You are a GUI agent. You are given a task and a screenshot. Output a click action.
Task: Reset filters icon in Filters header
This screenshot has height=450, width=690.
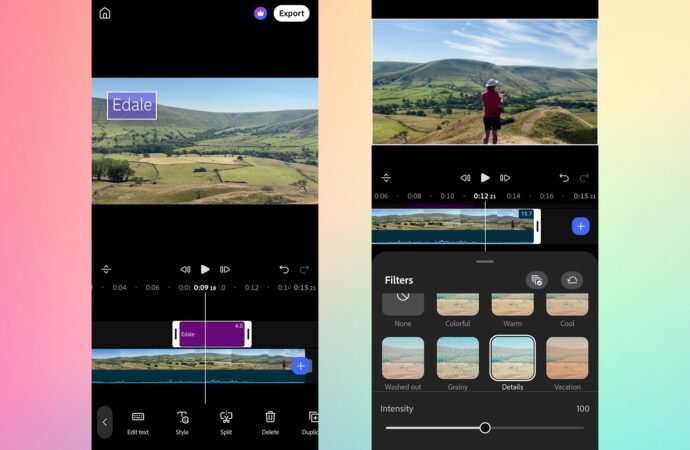pos(572,280)
